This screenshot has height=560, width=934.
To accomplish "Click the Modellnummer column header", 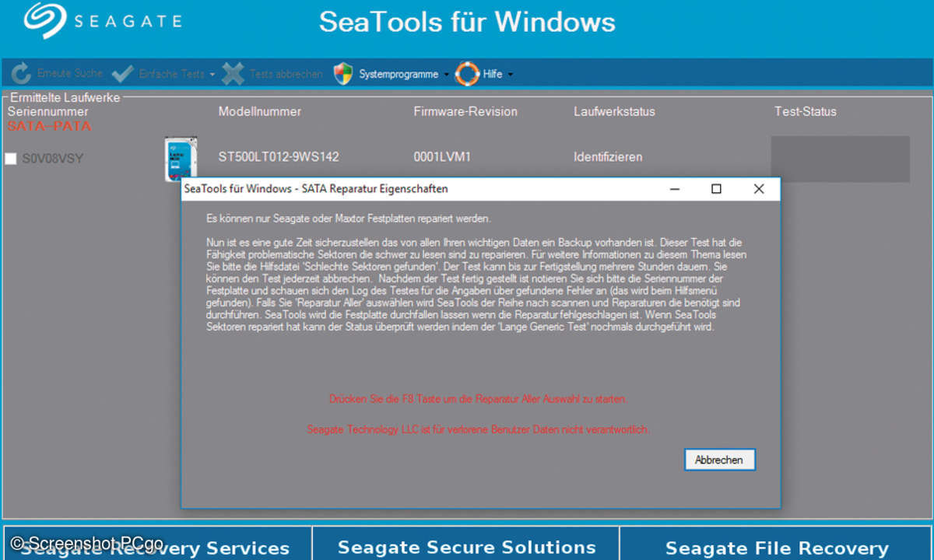I will 260,111.
